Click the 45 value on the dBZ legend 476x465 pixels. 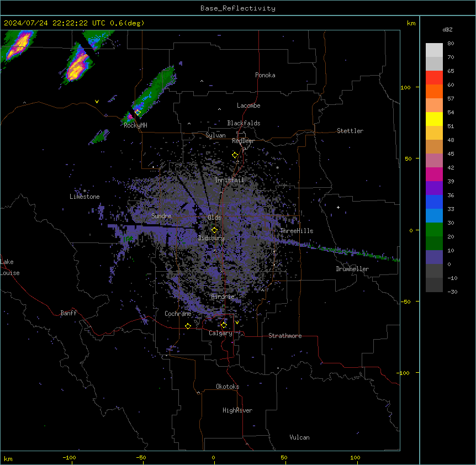click(x=451, y=154)
